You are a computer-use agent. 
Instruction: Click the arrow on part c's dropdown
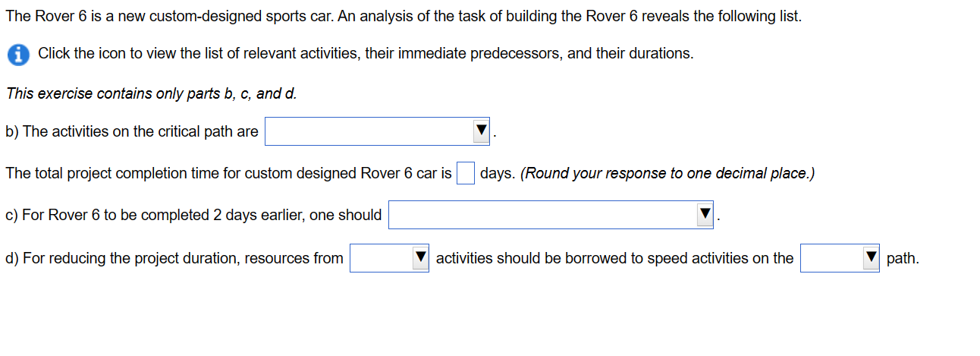point(705,215)
